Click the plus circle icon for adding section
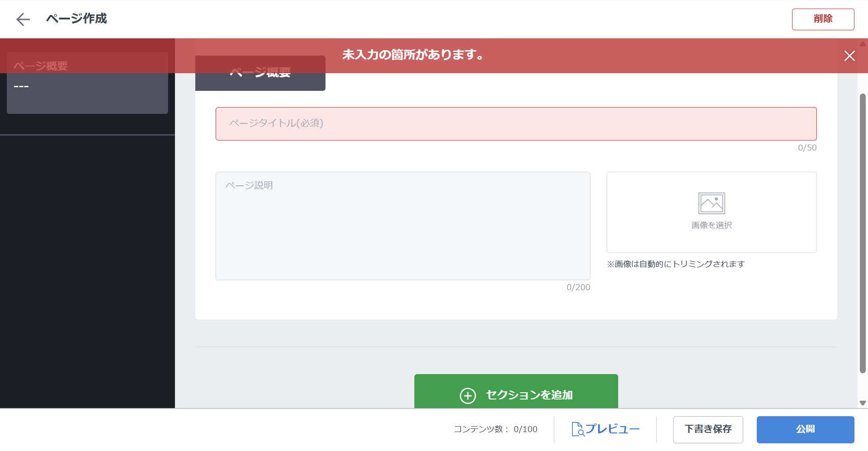 (x=467, y=395)
